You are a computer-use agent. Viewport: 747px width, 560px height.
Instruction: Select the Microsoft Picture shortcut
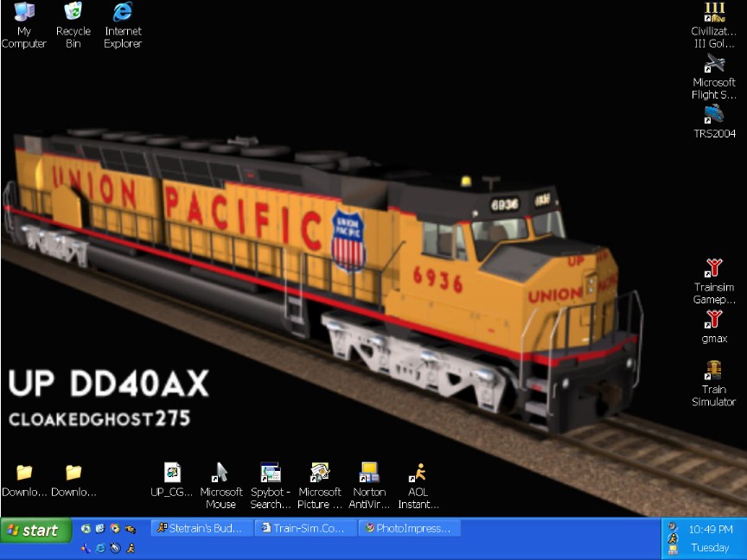(320, 485)
